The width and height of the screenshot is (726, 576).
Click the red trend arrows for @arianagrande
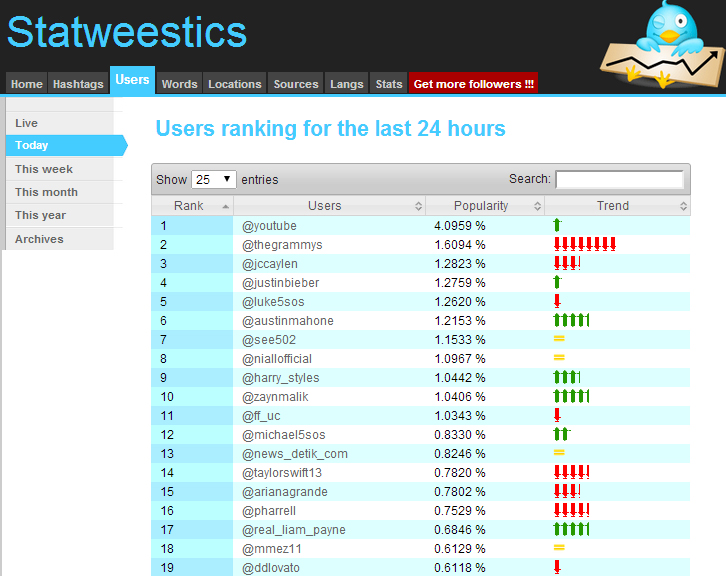[567, 491]
